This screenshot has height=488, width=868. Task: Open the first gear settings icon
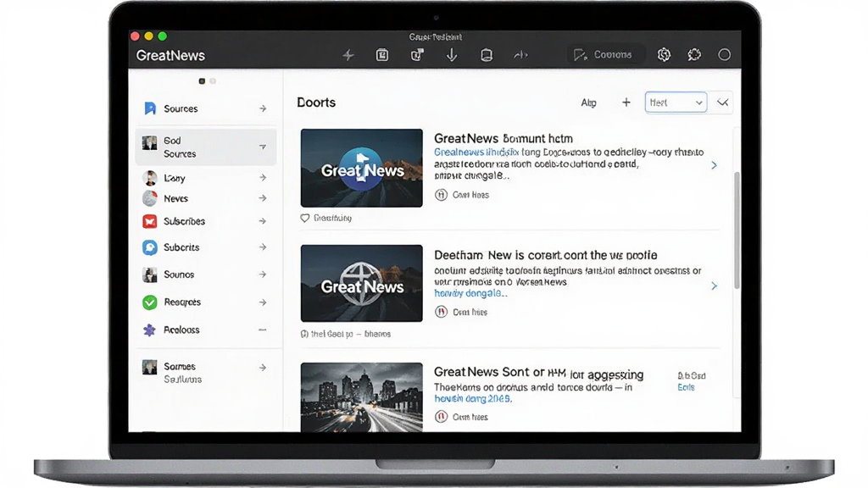click(664, 54)
